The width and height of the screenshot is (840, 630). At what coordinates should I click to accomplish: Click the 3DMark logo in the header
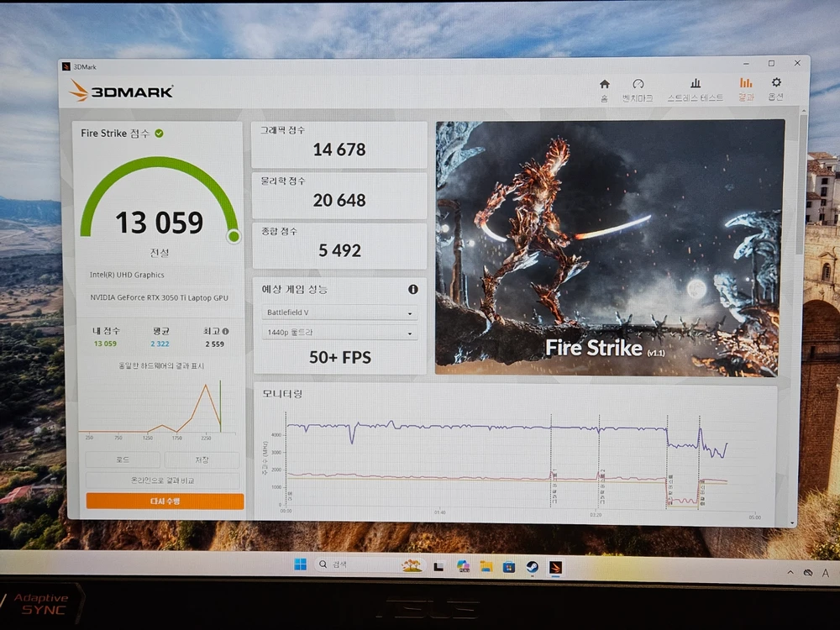point(121,91)
